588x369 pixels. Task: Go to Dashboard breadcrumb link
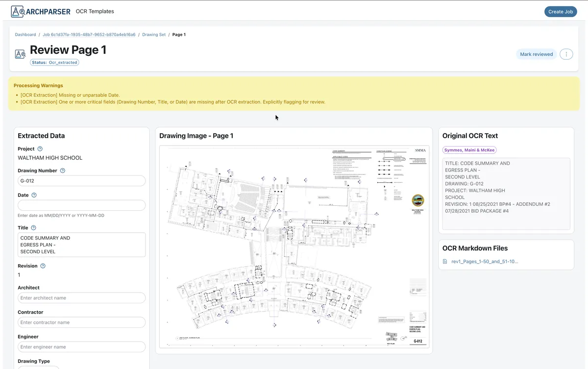(x=25, y=35)
